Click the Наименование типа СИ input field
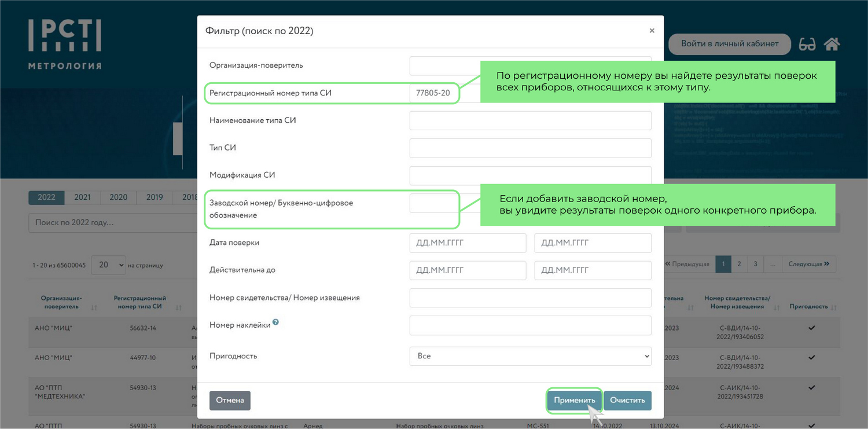 (x=530, y=120)
